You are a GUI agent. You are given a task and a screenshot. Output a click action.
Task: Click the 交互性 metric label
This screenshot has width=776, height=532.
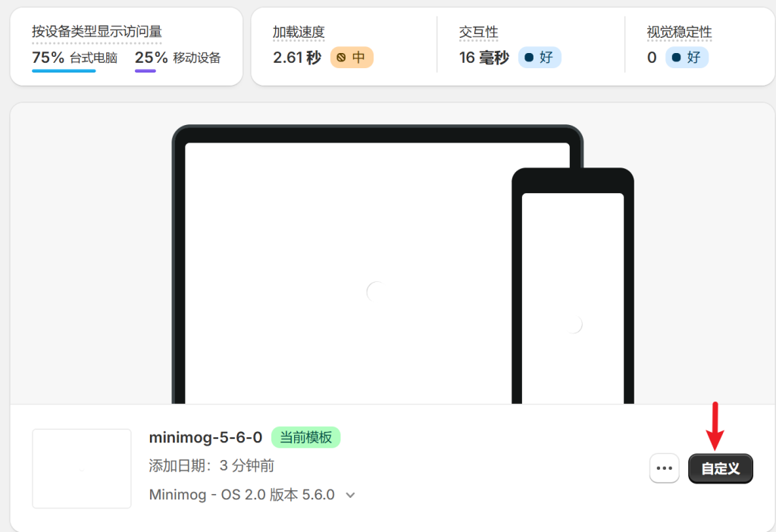pos(478,33)
